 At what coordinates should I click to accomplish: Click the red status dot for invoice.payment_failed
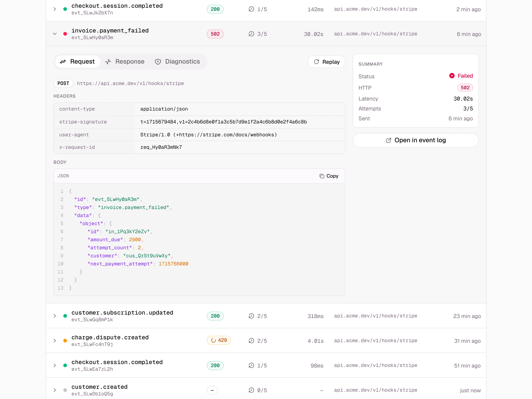point(65,34)
